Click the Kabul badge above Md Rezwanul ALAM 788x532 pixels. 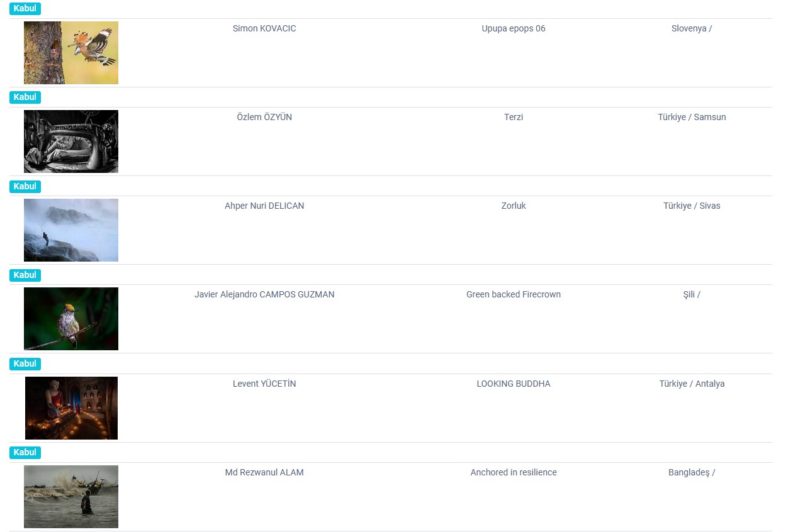(25, 453)
